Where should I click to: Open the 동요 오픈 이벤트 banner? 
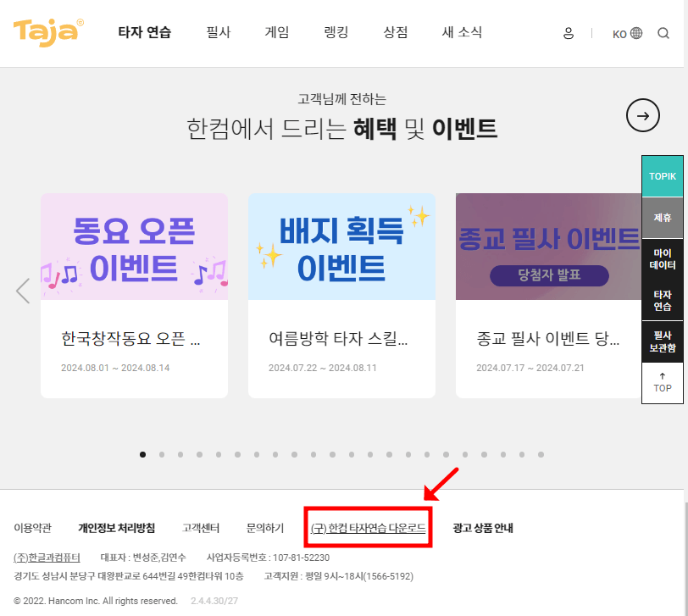click(134, 247)
